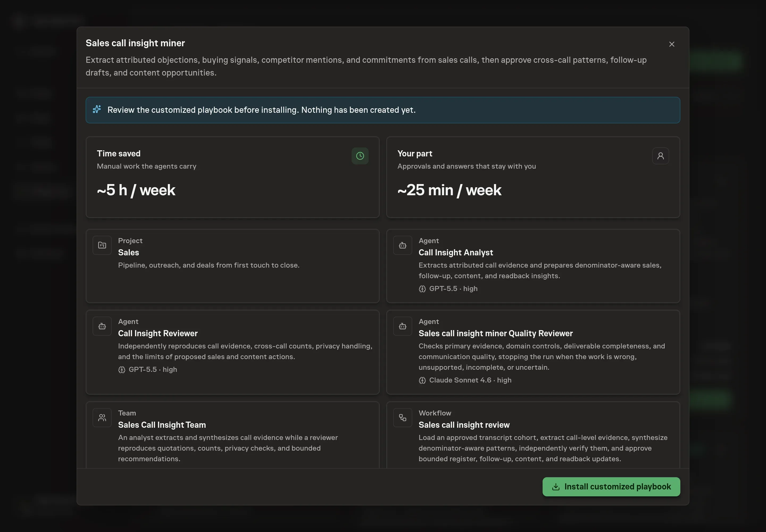Click GPT-5.5 · high under Call Insight Reviewer
The height and width of the screenshot is (532, 766).
click(x=153, y=369)
